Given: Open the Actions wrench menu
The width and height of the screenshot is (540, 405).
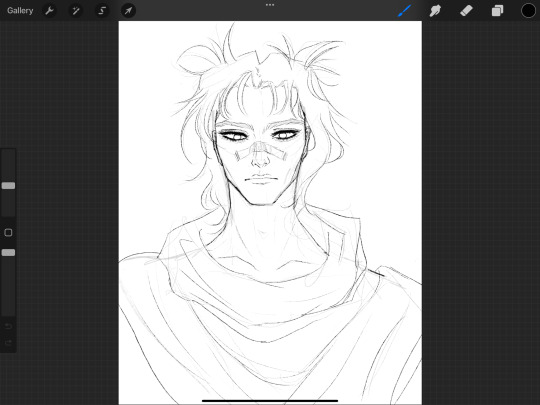Looking at the screenshot, I should pos(49,11).
